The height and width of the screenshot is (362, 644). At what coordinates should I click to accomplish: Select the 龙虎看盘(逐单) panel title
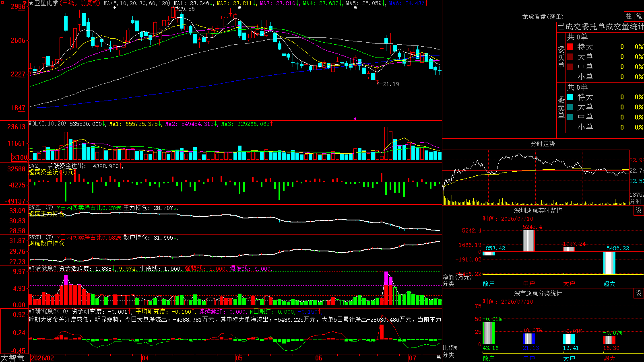tap(543, 16)
